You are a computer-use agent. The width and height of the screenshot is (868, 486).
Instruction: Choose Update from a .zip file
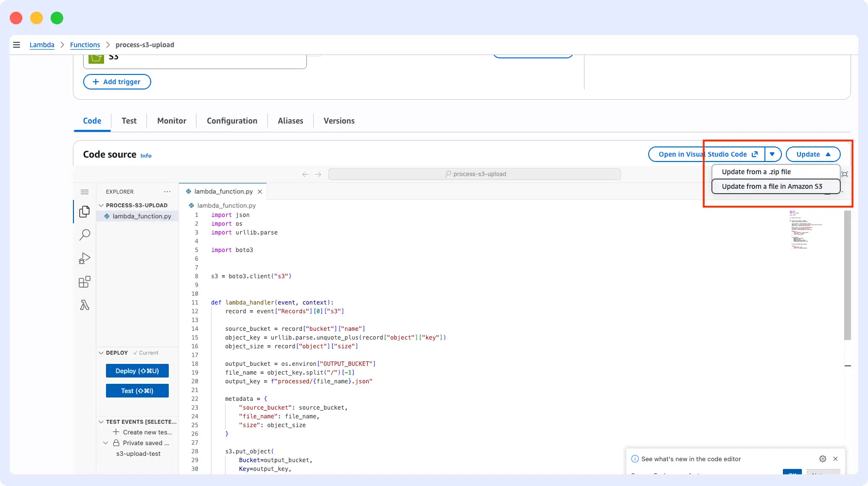(776, 172)
